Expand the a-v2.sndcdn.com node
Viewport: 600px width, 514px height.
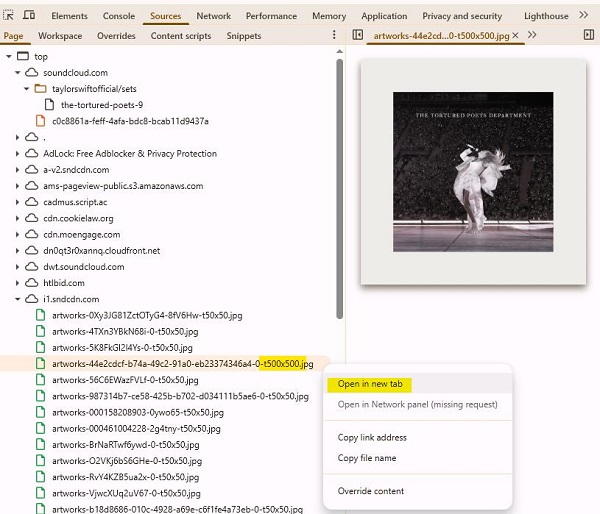pos(17,170)
